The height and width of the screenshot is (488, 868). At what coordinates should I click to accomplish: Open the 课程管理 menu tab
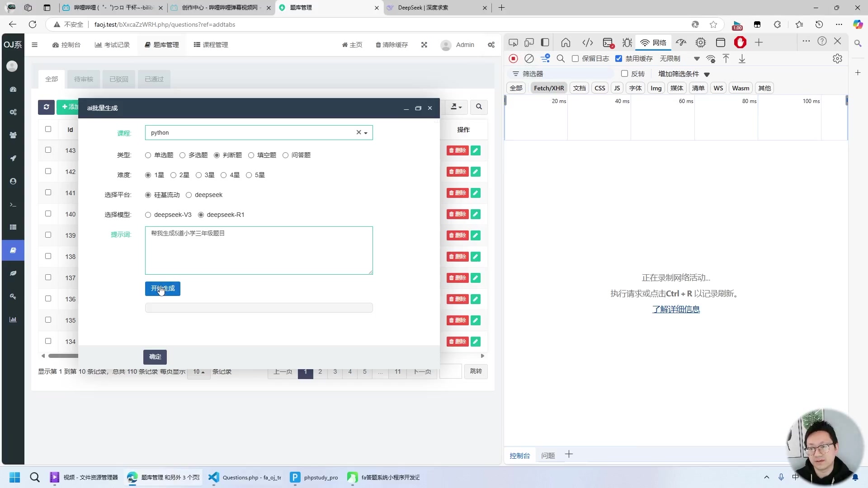(x=211, y=45)
